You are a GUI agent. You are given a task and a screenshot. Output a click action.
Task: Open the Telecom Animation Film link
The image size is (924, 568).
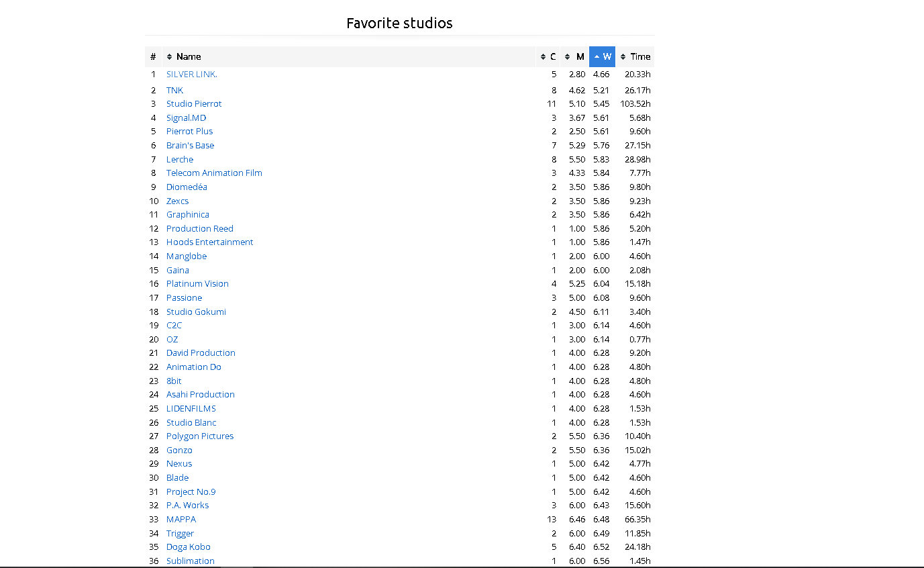(x=214, y=173)
